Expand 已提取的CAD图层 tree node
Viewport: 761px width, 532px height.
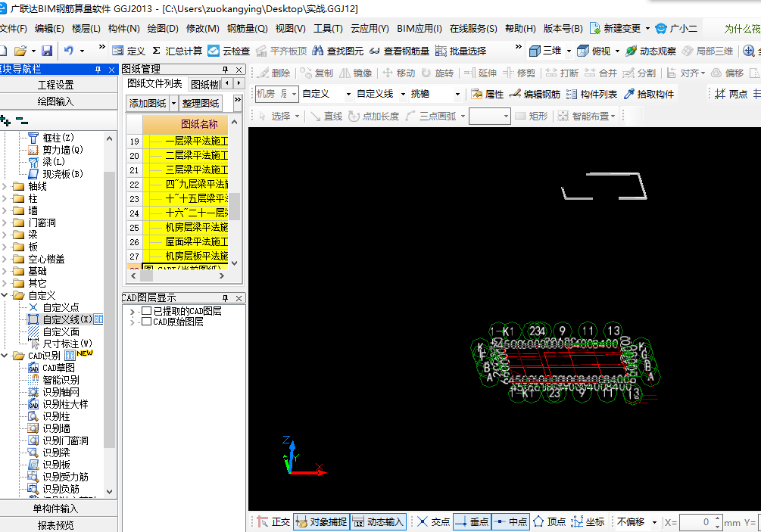click(132, 311)
